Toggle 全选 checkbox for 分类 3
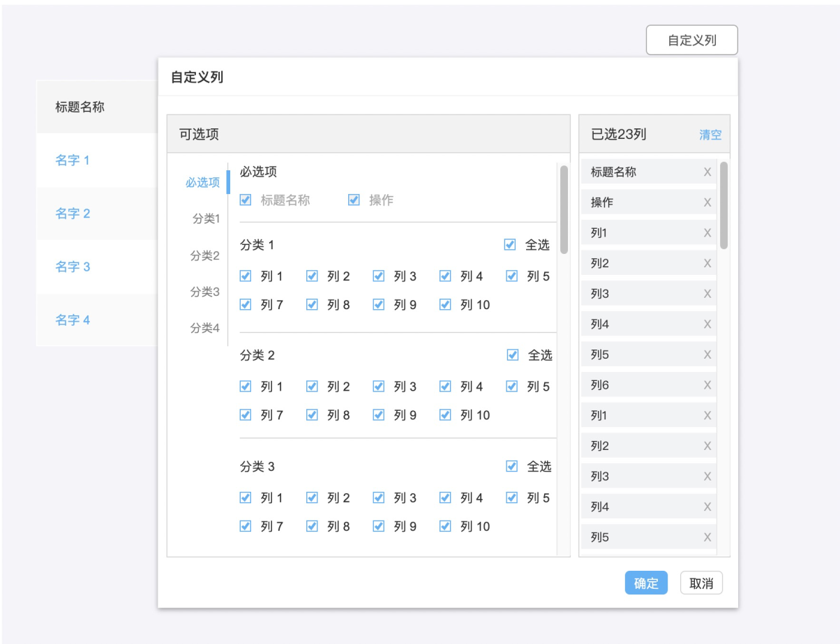 pos(512,466)
